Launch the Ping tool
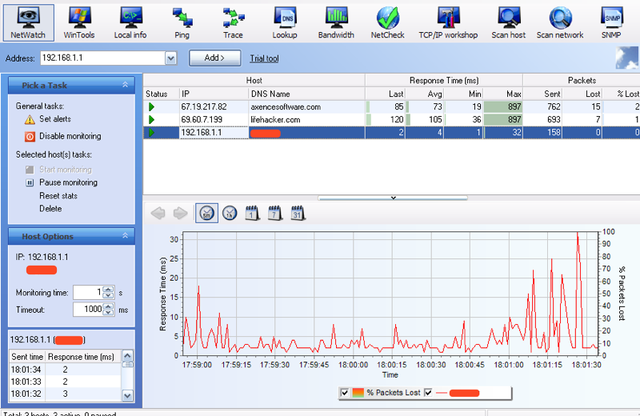The width and height of the screenshot is (640, 416). click(x=181, y=21)
